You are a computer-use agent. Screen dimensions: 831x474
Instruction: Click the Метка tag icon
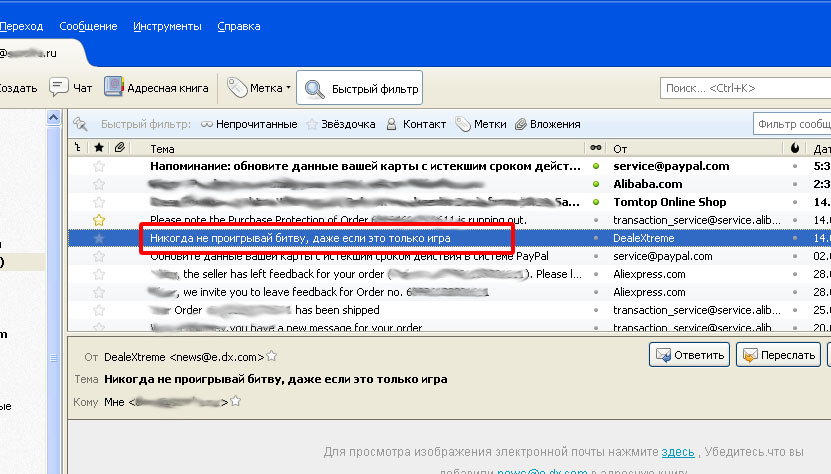[x=237, y=87]
